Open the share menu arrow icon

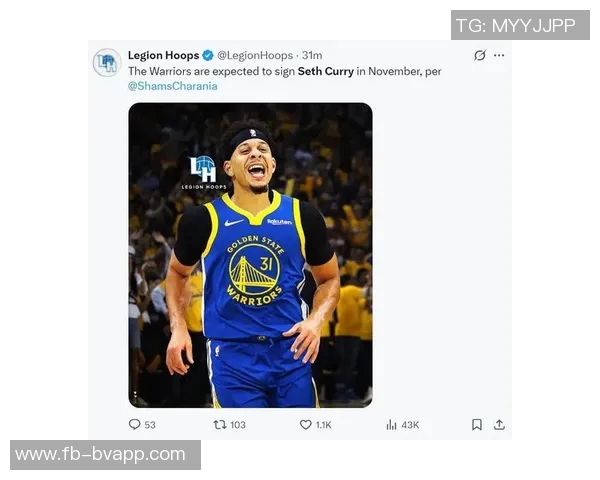tap(499, 425)
